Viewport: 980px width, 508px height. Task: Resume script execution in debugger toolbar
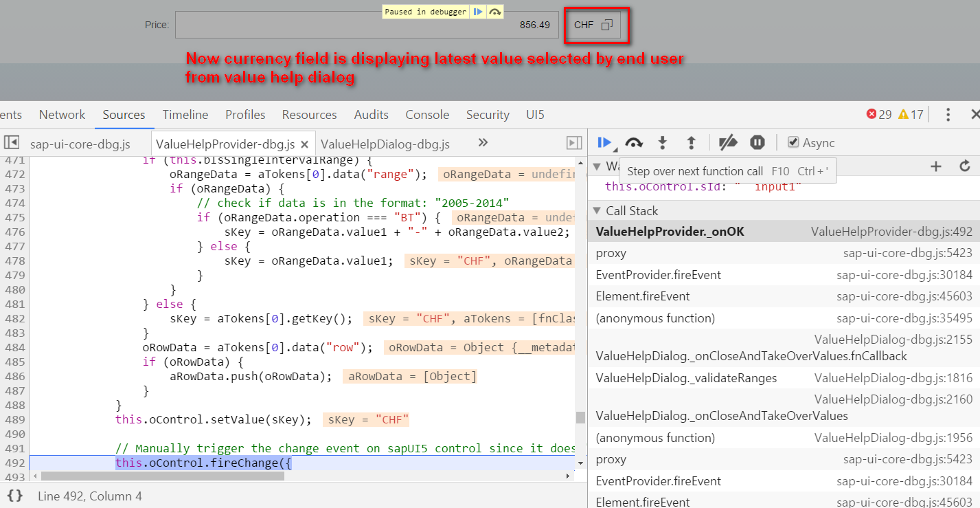[604, 142]
